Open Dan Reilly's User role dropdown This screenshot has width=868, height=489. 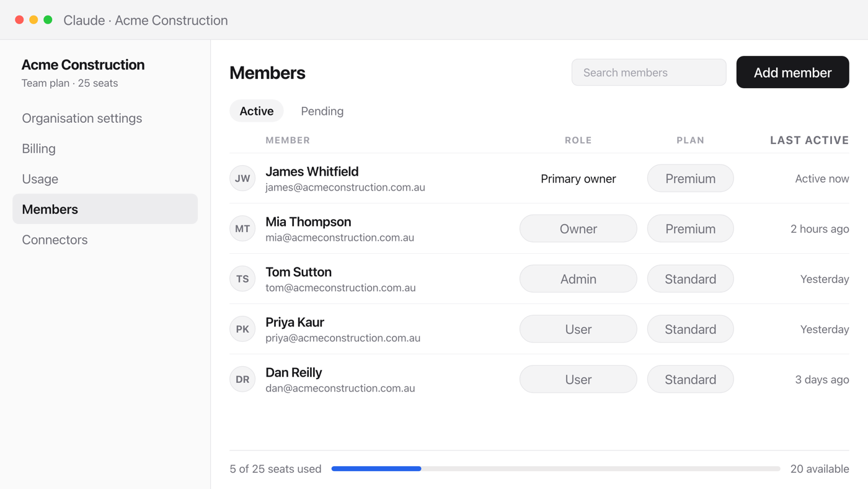tap(578, 379)
